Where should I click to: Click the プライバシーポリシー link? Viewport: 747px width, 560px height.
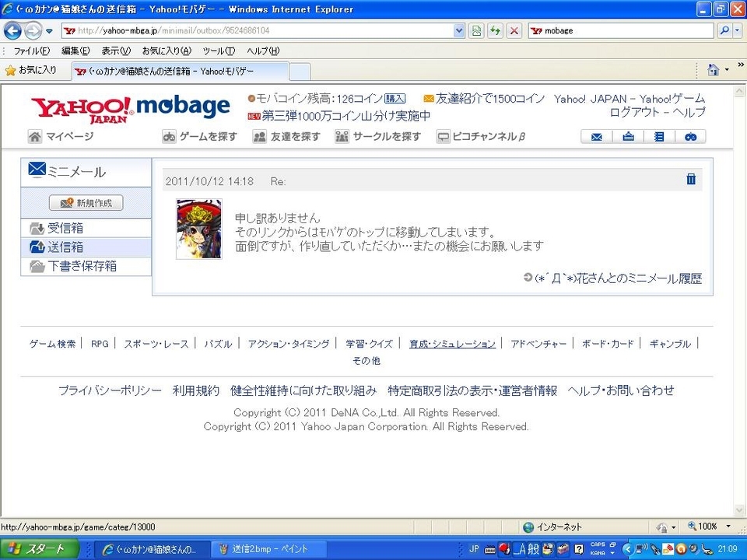(110, 390)
